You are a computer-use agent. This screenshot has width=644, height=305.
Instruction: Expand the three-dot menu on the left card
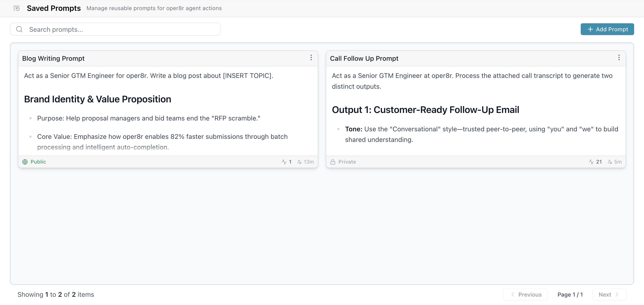click(x=311, y=58)
